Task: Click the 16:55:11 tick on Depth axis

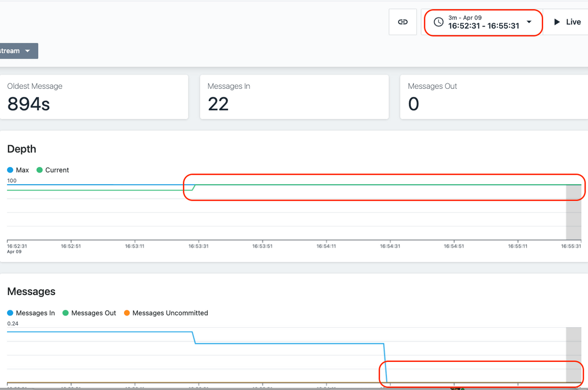Action: [x=518, y=246]
